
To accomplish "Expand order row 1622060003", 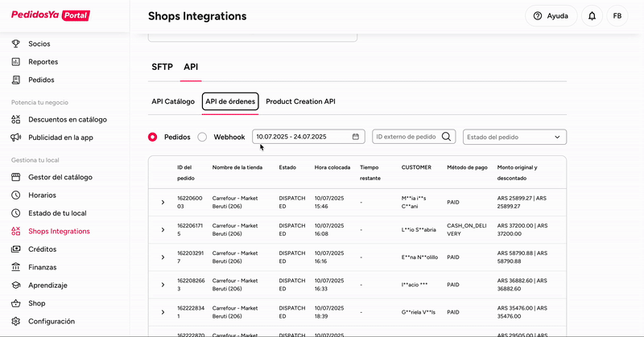I will tap(163, 202).
